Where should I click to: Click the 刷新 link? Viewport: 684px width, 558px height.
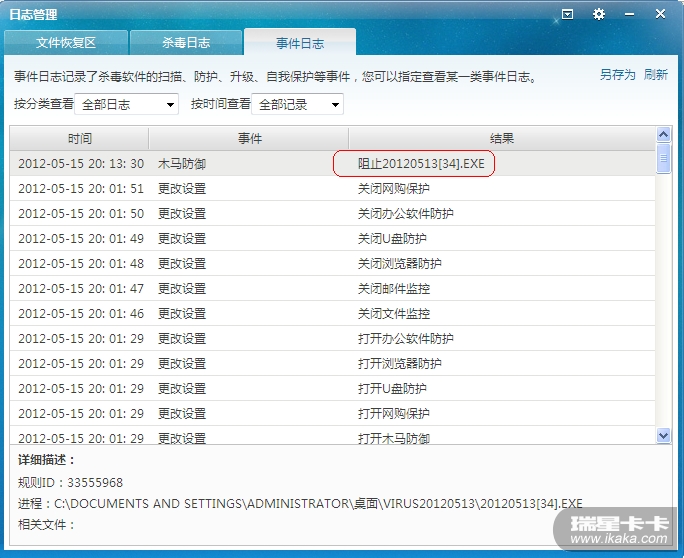tap(656, 75)
